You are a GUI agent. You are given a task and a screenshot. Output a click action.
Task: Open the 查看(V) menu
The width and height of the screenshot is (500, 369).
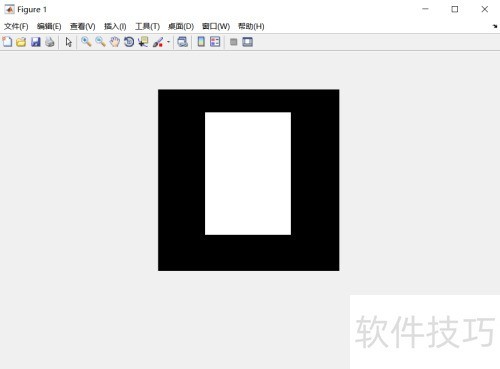83,26
